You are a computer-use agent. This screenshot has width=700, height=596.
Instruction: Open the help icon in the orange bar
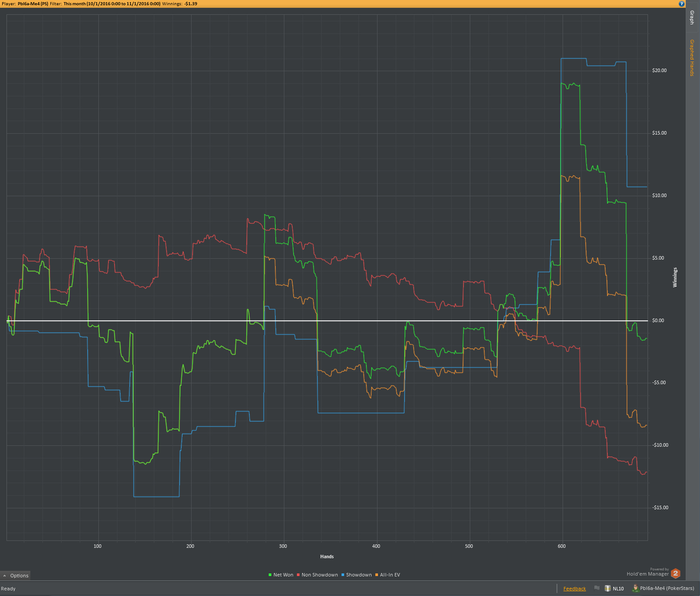681,4
